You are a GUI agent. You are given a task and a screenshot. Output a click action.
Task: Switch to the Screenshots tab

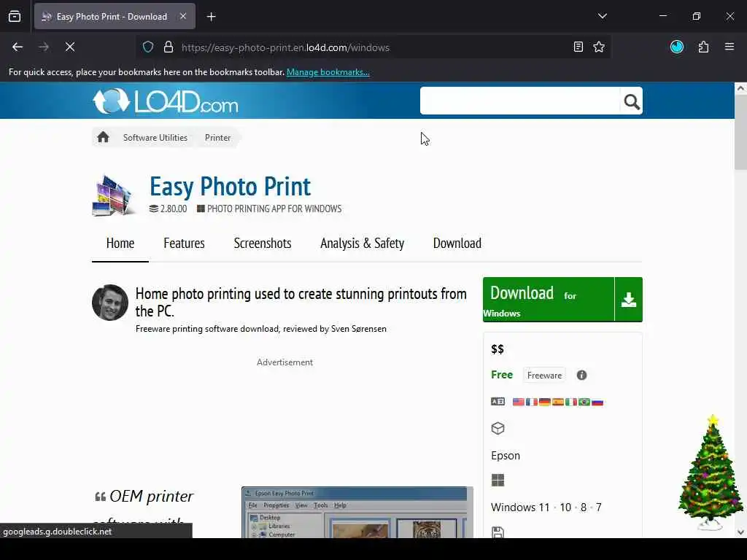tap(263, 244)
